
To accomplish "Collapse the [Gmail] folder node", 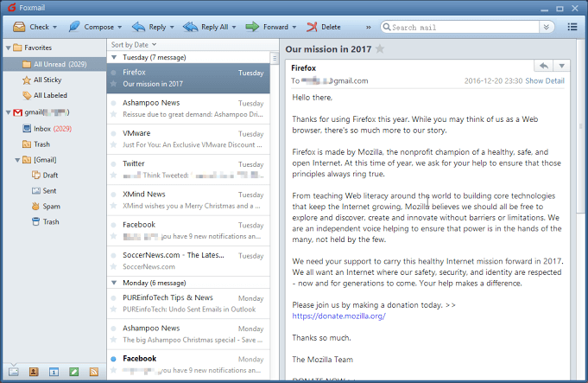I will pos(17,160).
